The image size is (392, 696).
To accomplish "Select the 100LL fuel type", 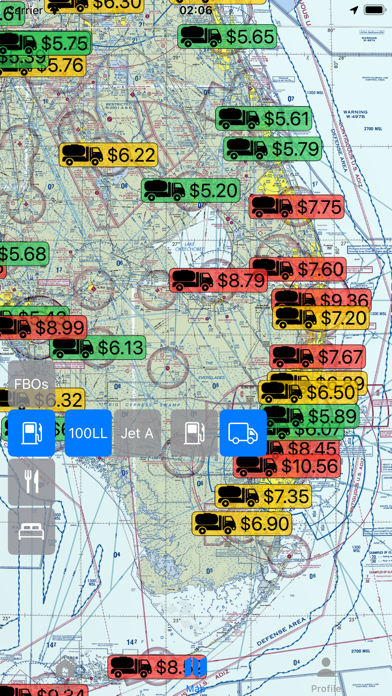I will point(88,433).
